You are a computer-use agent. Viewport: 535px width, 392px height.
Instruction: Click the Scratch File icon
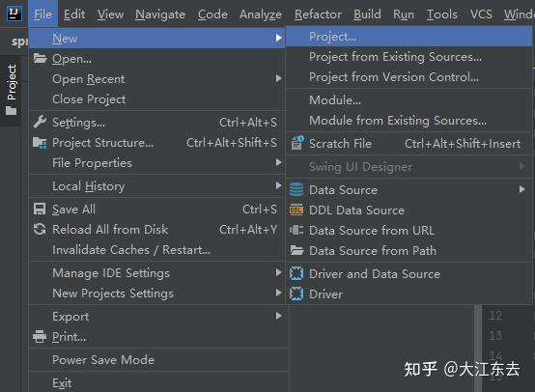coord(297,143)
